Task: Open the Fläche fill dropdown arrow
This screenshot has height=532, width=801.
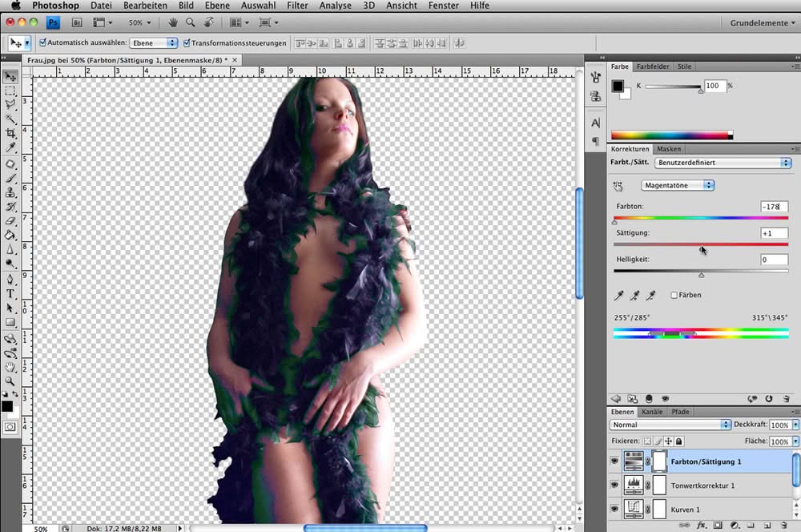Action: 795,441
